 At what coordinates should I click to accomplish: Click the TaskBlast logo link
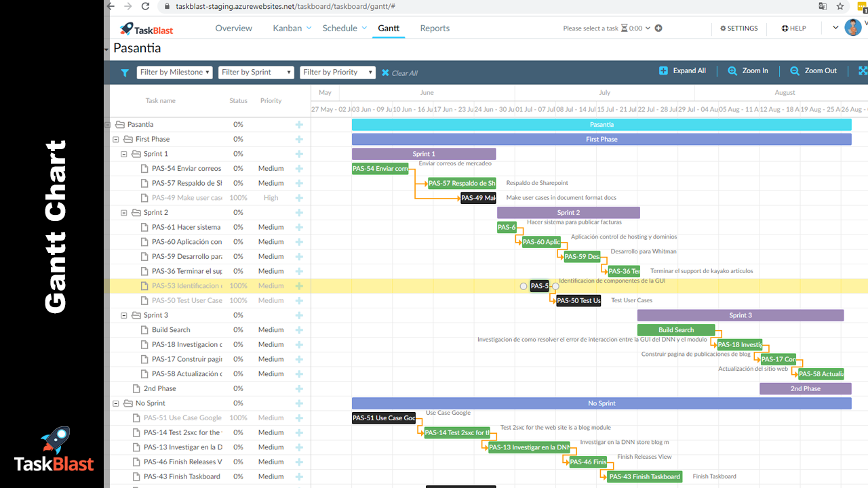tap(146, 28)
